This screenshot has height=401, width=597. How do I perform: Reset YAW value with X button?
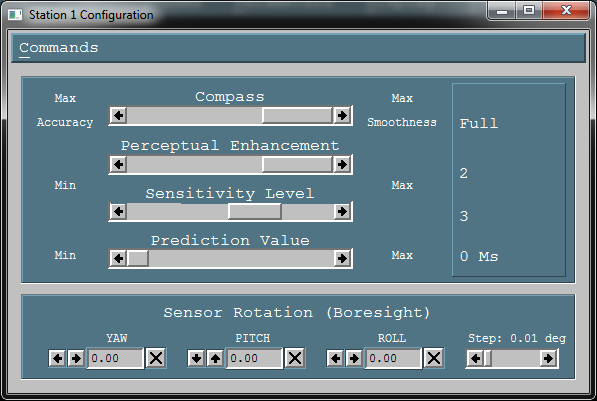(156, 358)
